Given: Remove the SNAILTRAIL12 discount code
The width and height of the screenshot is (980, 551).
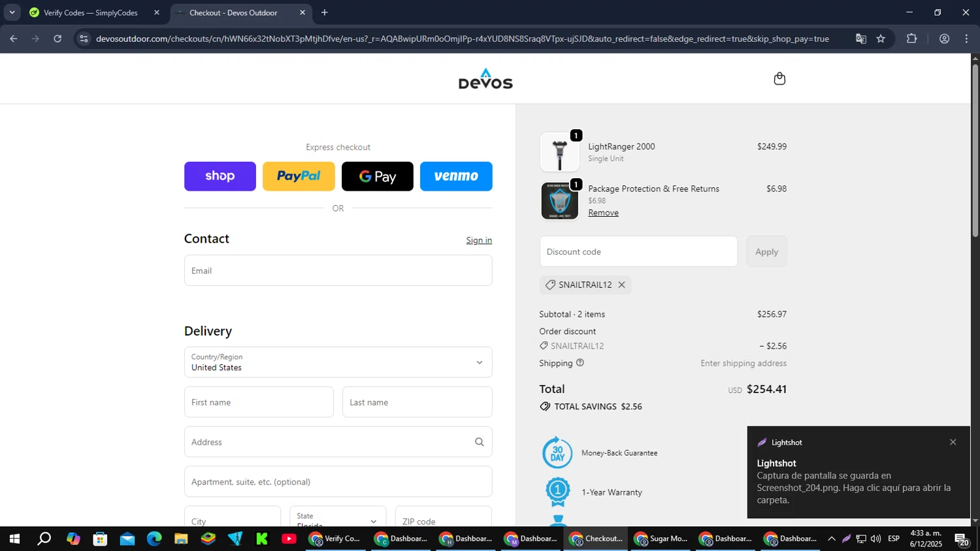Looking at the screenshot, I should 621,285.
